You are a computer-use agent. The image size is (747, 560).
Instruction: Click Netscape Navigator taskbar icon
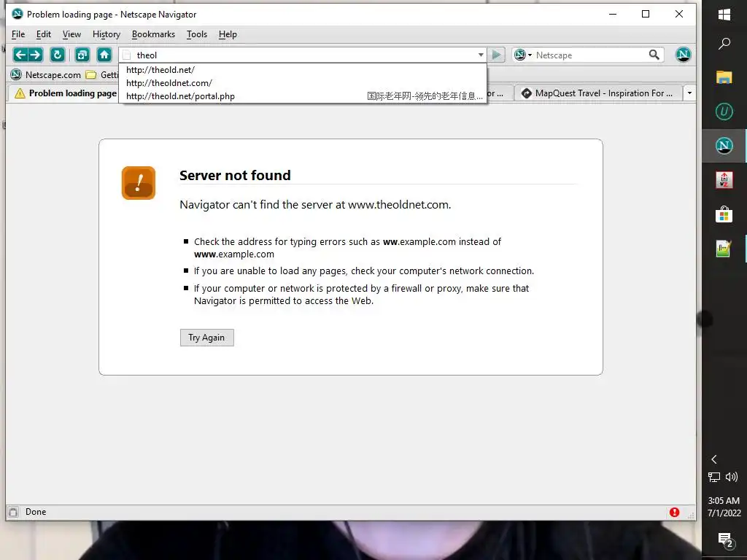(x=724, y=146)
